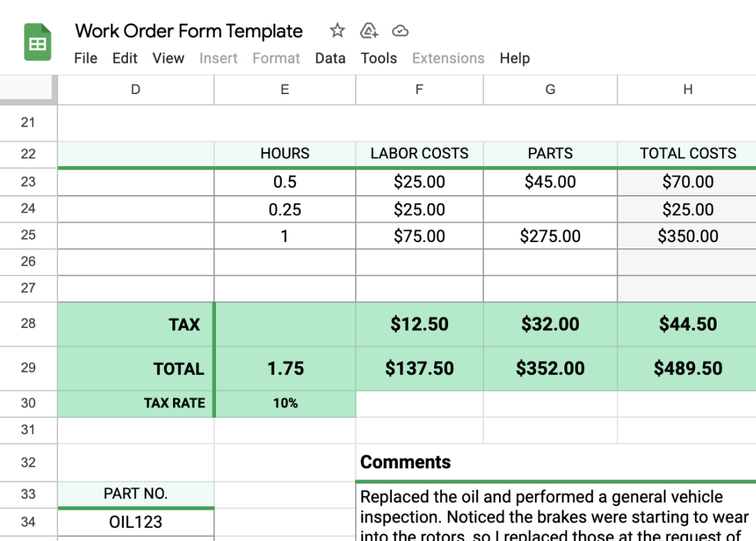Select the 1.75 total hours cell
Viewport: 756px width, 541px height.
pos(285,369)
